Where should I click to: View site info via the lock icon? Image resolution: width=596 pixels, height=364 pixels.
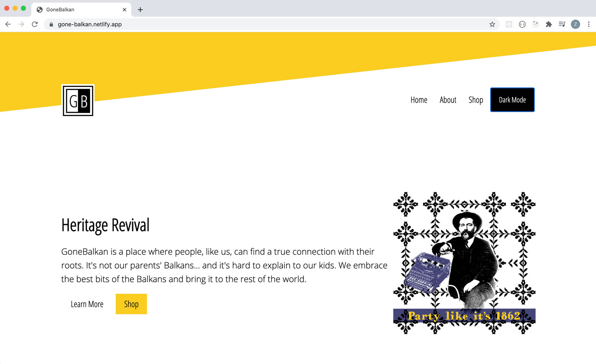coord(51,24)
